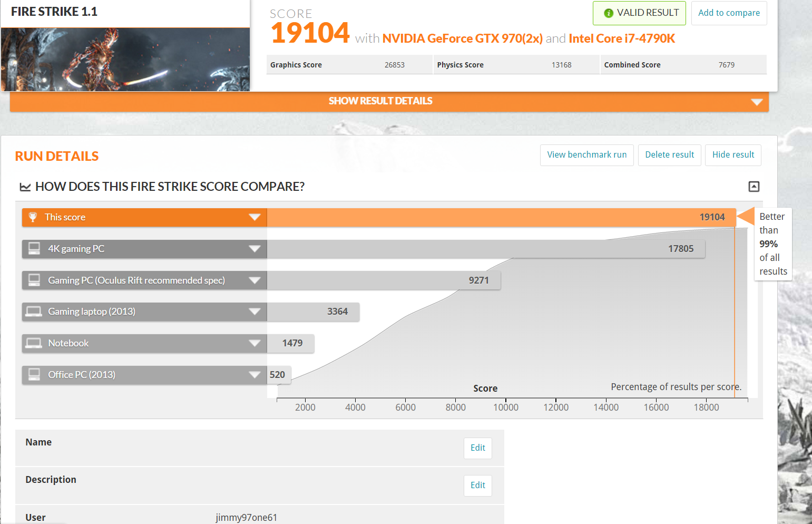Select the 1479 Notebook score bar
The height and width of the screenshot is (524, 812).
pos(290,343)
